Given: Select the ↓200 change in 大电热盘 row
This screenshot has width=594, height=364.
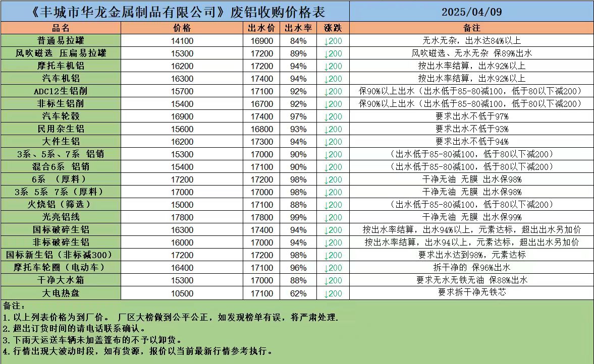Looking at the screenshot, I should click(x=333, y=293).
